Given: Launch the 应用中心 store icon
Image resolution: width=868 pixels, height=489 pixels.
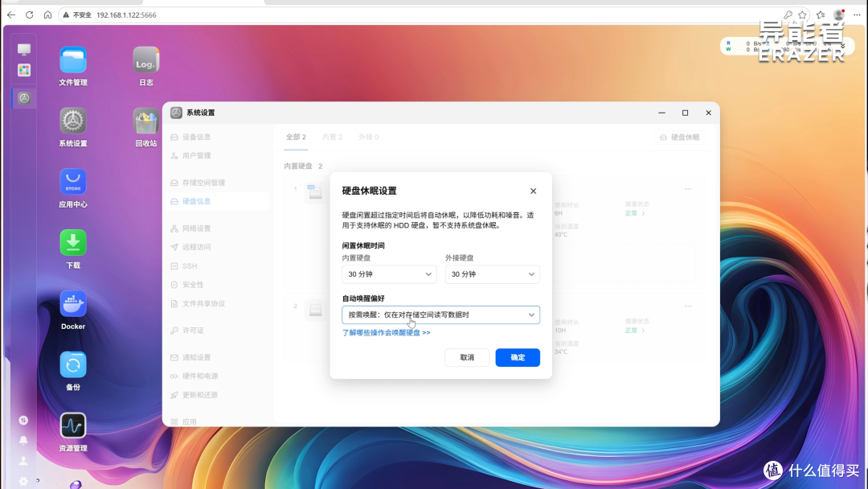Looking at the screenshot, I should tap(73, 183).
